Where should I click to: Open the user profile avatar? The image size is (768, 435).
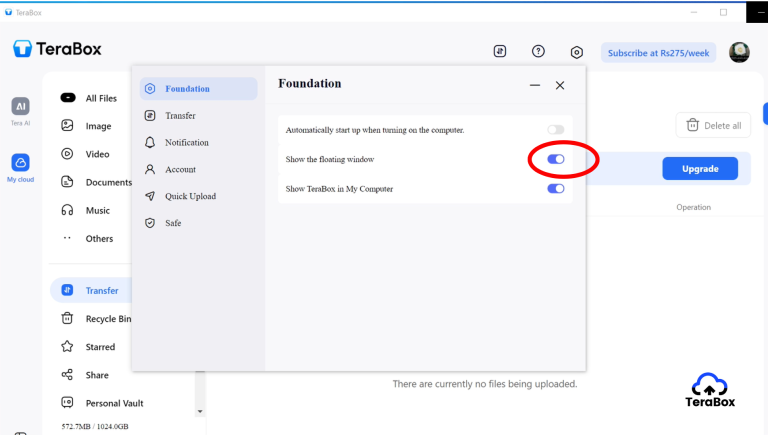[x=739, y=52]
